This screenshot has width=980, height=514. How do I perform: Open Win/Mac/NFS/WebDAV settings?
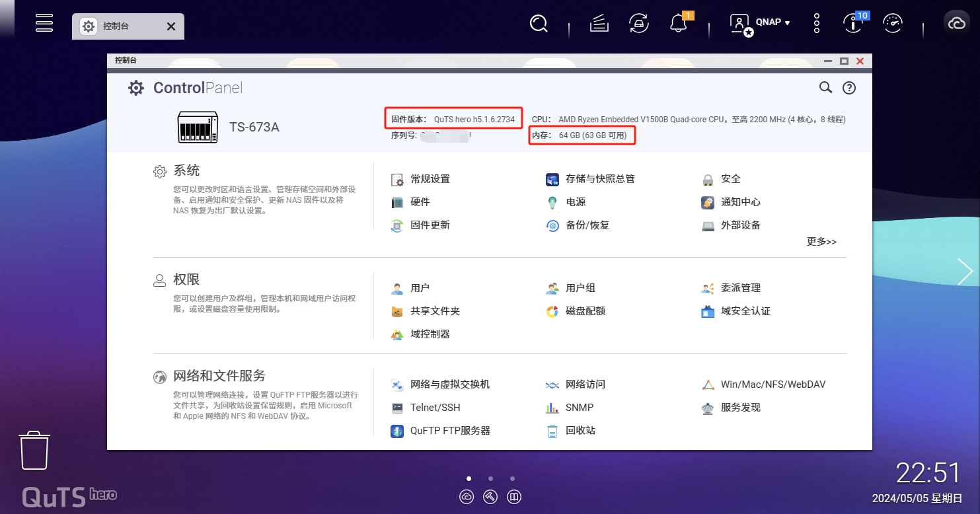point(763,385)
